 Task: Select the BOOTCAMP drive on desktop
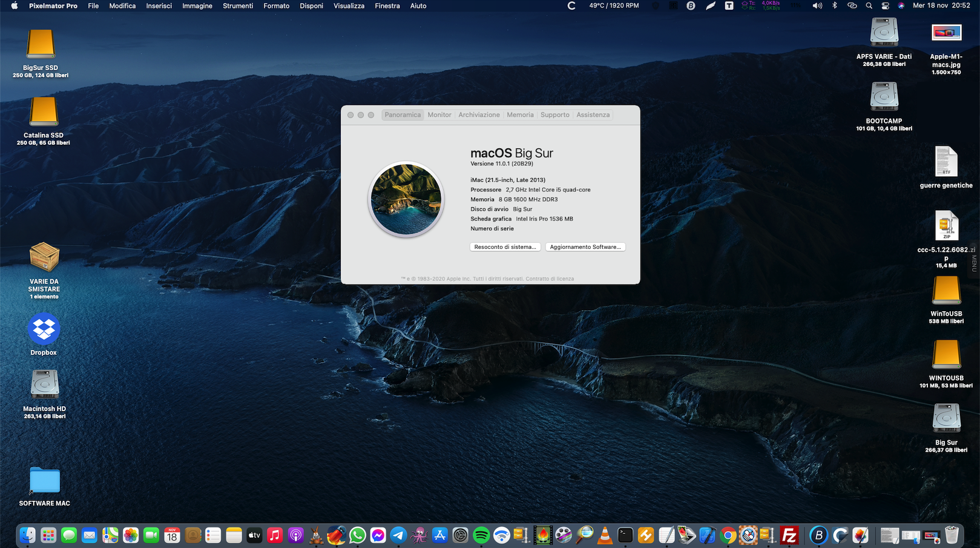(884, 97)
